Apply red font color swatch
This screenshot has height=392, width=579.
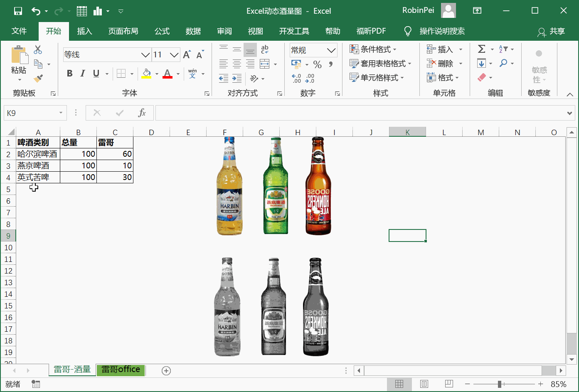point(168,74)
